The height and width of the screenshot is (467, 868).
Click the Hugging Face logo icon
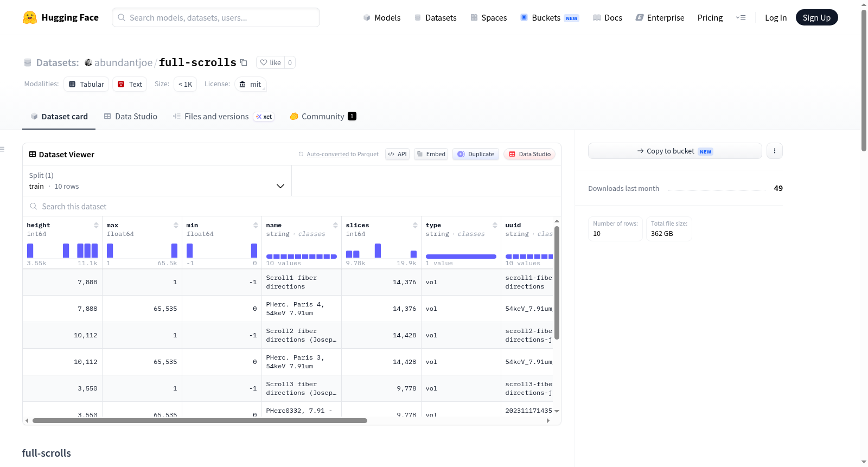click(30, 17)
